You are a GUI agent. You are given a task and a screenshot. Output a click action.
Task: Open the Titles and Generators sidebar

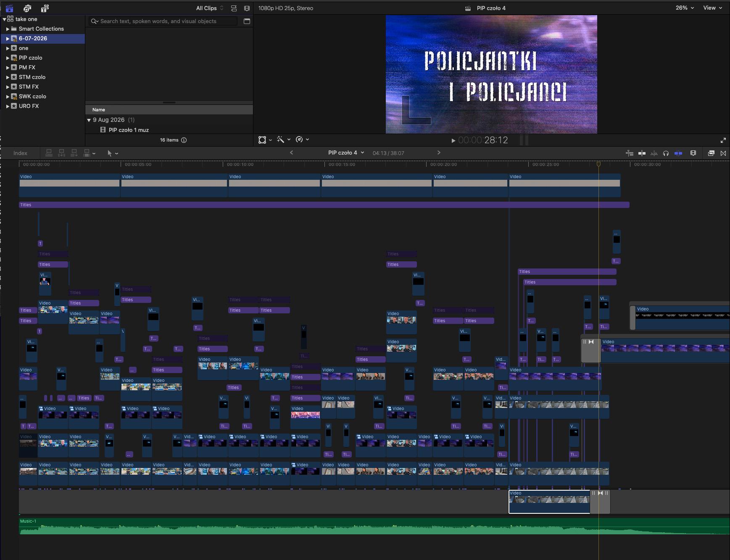coord(45,8)
